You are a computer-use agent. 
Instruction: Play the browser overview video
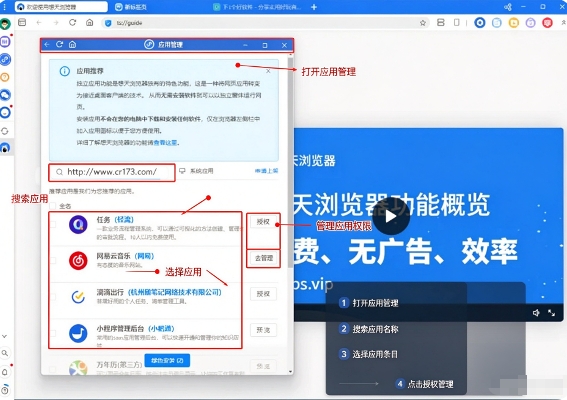tap(391, 216)
